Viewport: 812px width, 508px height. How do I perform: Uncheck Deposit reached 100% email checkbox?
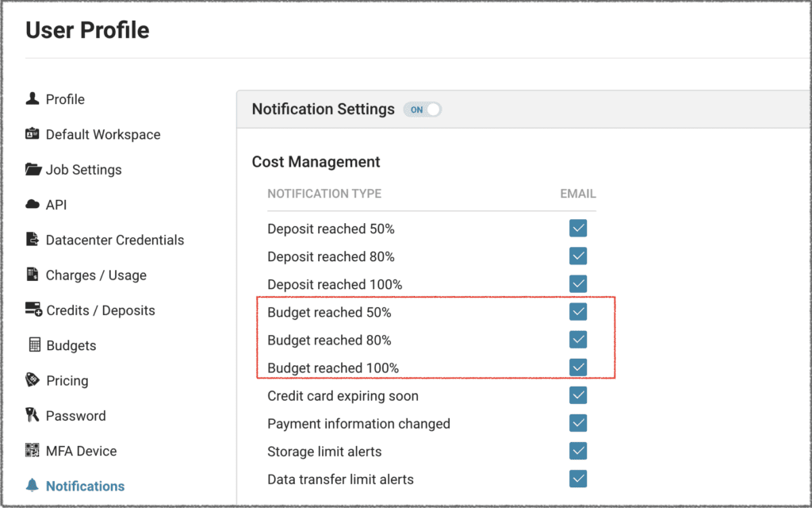(x=578, y=284)
